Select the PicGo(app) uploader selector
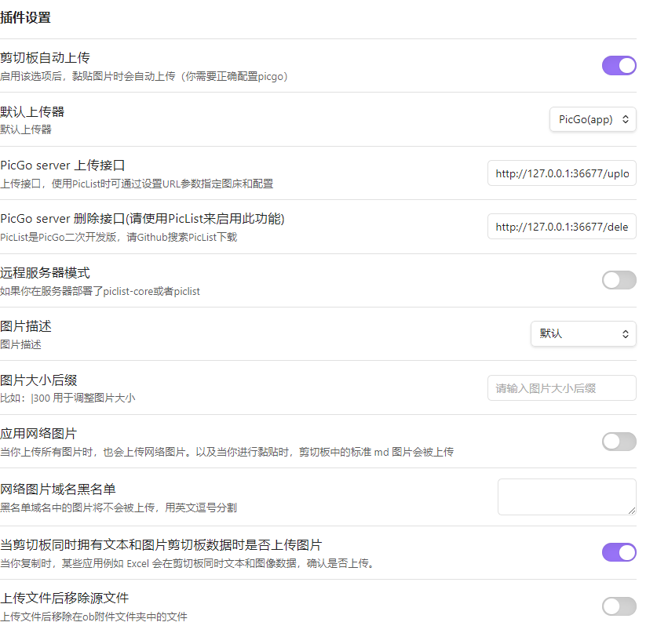The image size is (668, 644). pos(593,119)
